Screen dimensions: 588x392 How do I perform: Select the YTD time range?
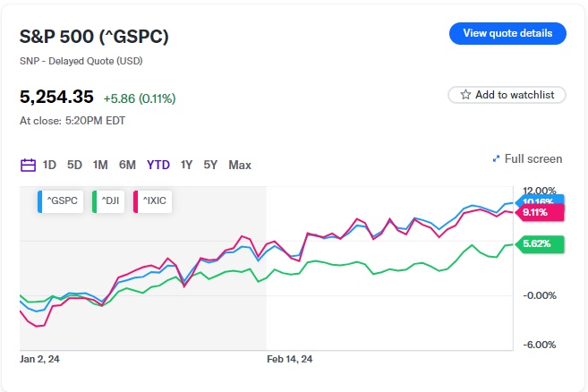[x=158, y=165]
